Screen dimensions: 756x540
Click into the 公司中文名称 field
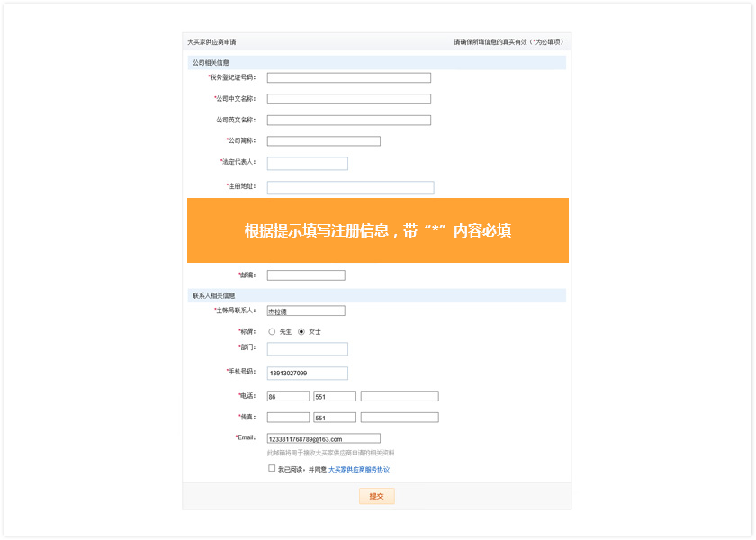tap(348, 99)
